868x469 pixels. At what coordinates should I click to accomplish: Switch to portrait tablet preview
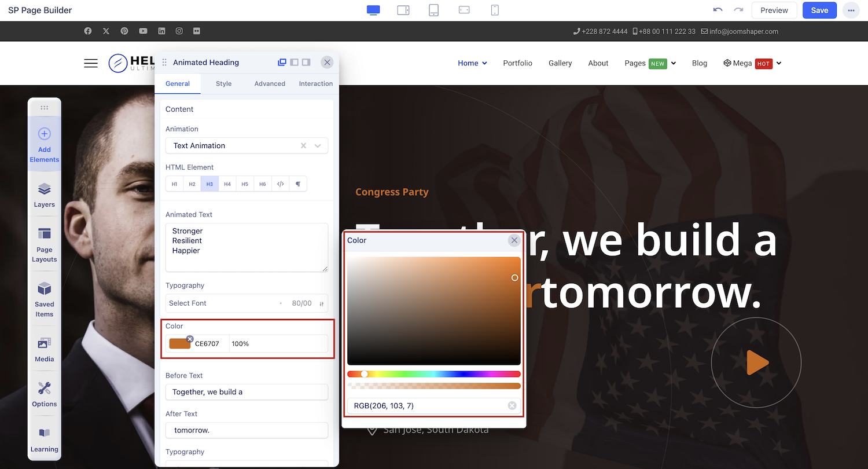433,10
